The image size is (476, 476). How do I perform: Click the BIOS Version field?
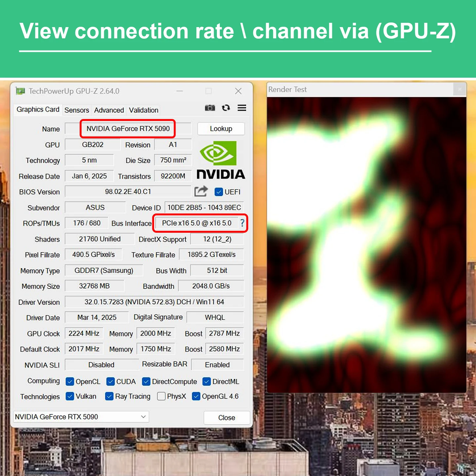pos(128,191)
